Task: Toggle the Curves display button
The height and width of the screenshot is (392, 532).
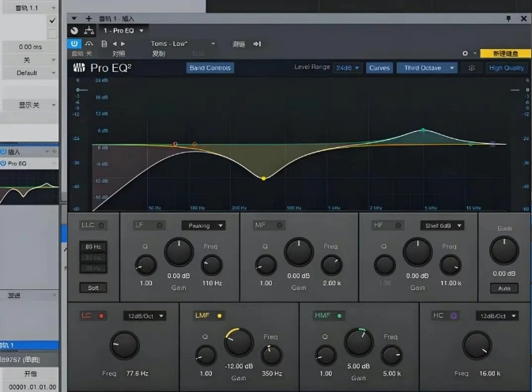Action: coord(379,68)
